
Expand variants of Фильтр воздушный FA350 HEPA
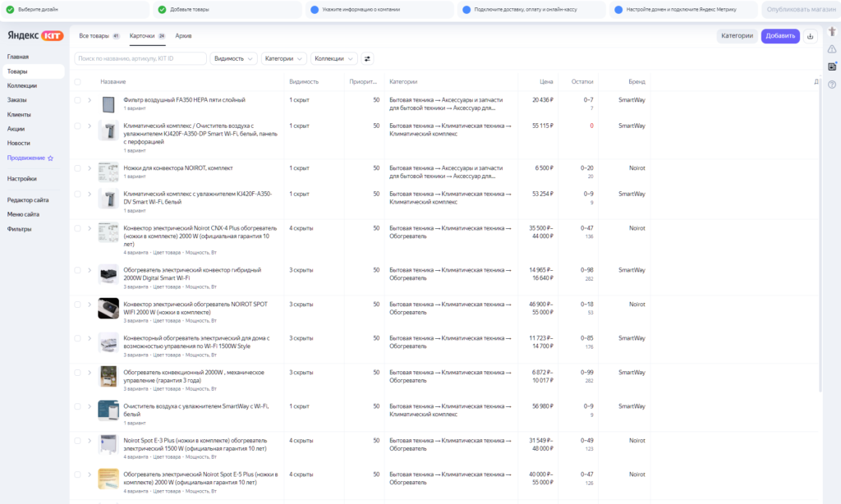(90, 100)
